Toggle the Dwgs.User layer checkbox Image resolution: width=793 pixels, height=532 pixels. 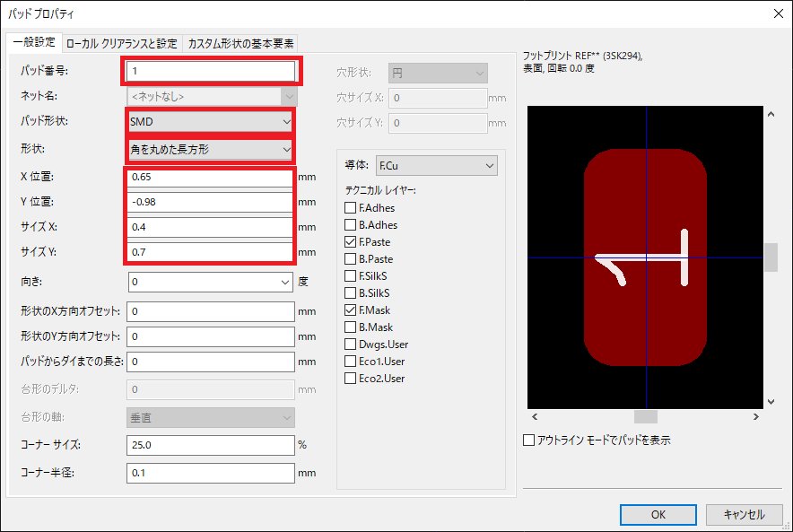(x=351, y=344)
